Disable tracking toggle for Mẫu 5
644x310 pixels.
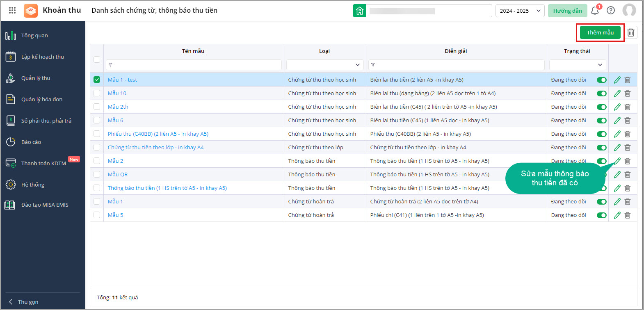601,215
